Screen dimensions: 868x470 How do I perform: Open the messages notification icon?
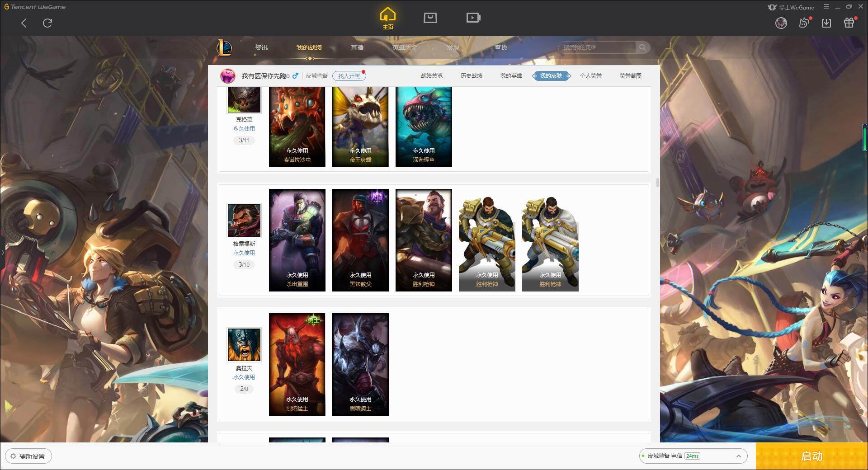click(804, 23)
